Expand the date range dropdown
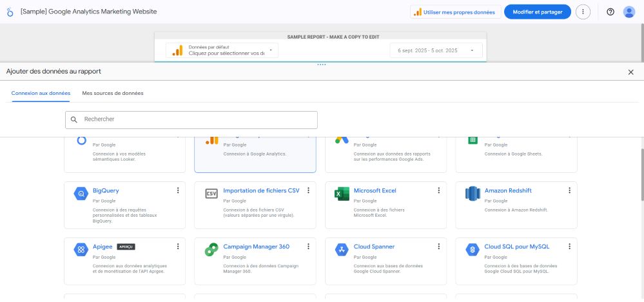The height and width of the screenshot is (302, 644). 436,50
